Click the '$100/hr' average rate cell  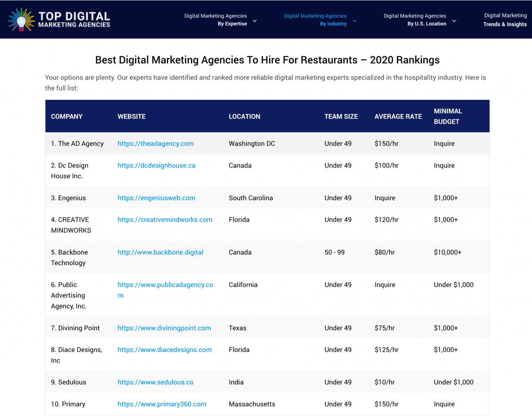pos(387,165)
